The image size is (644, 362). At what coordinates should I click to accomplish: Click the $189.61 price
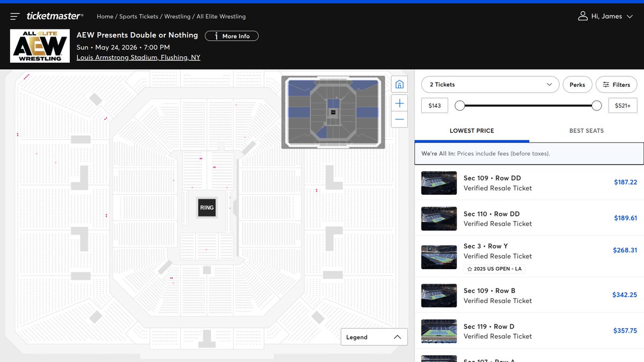coord(625,218)
